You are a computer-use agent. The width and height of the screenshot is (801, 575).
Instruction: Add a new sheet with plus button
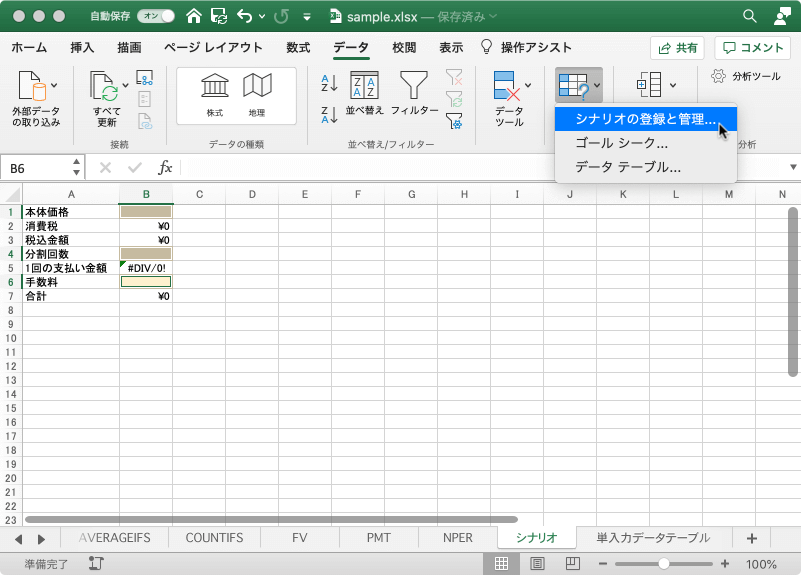[751, 538]
